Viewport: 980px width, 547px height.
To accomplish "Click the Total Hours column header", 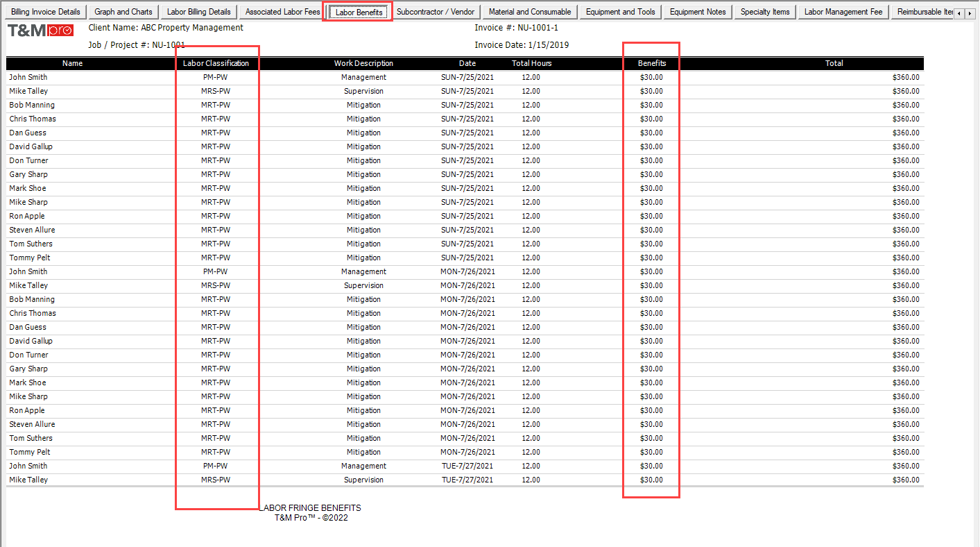I will tap(531, 63).
